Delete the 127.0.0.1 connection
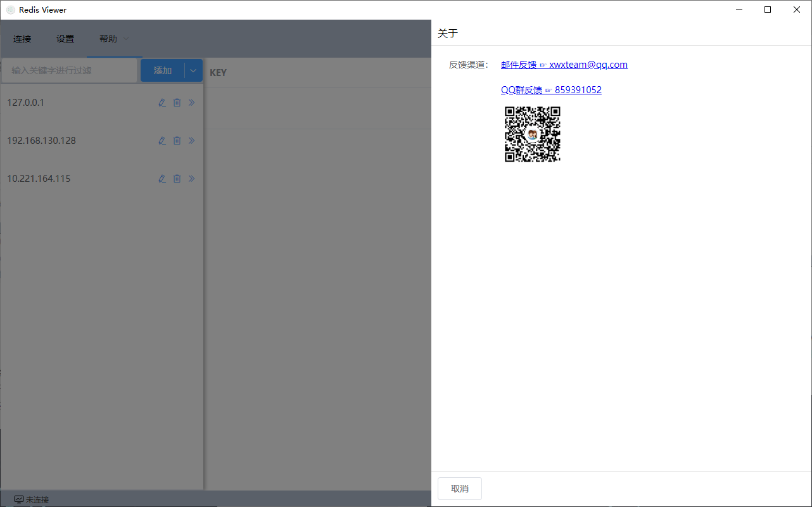812x507 pixels. point(177,103)
